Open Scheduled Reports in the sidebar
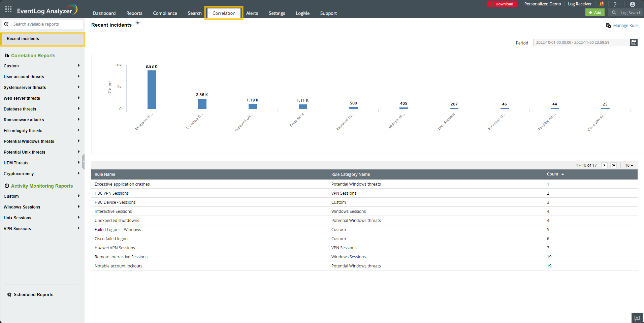This screenshot has width=644, height=323. click(x=30, y=295)
